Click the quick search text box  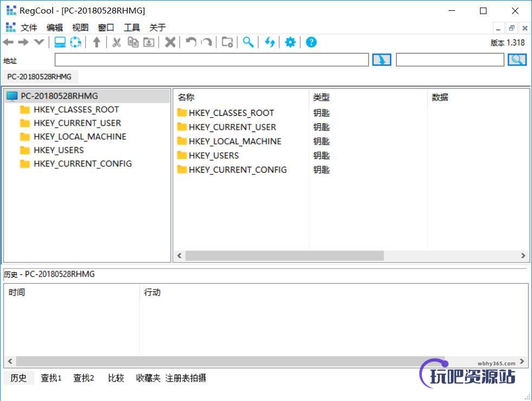point(450,60)
